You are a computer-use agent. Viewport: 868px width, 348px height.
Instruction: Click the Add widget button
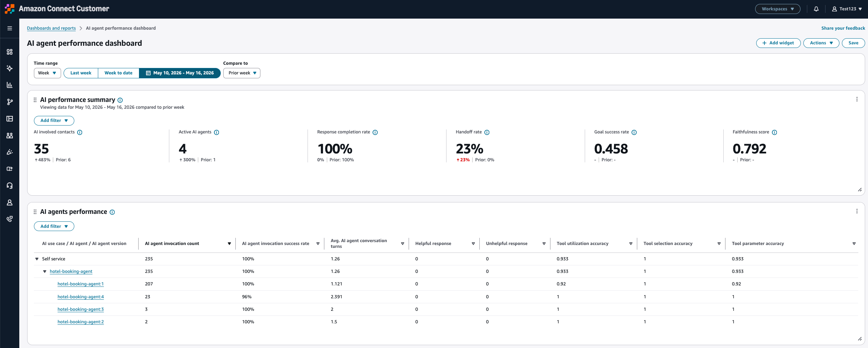778,43
